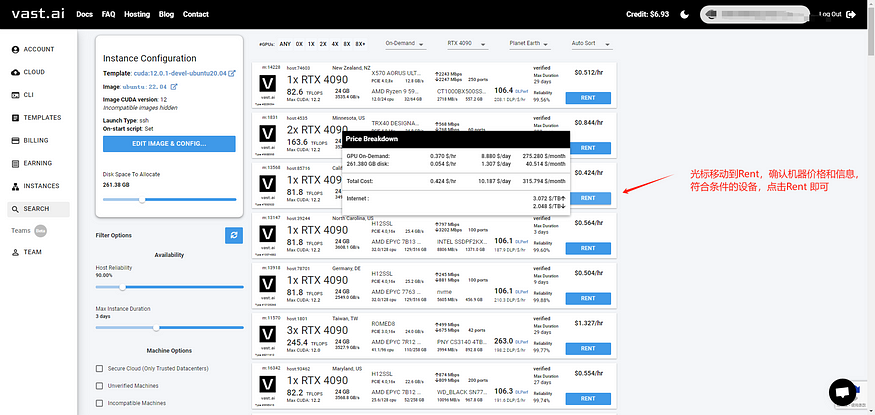This screenshot has height=415, width=875.
Task: Click the Teams Beta badge
Action: coord(40,231)
